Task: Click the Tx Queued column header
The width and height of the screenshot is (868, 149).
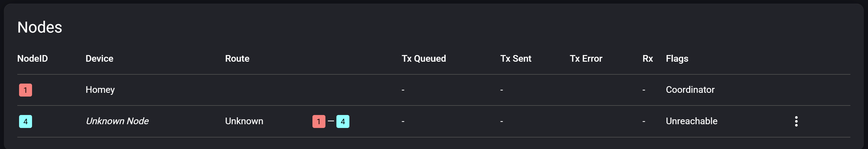Action: point(424,59)
